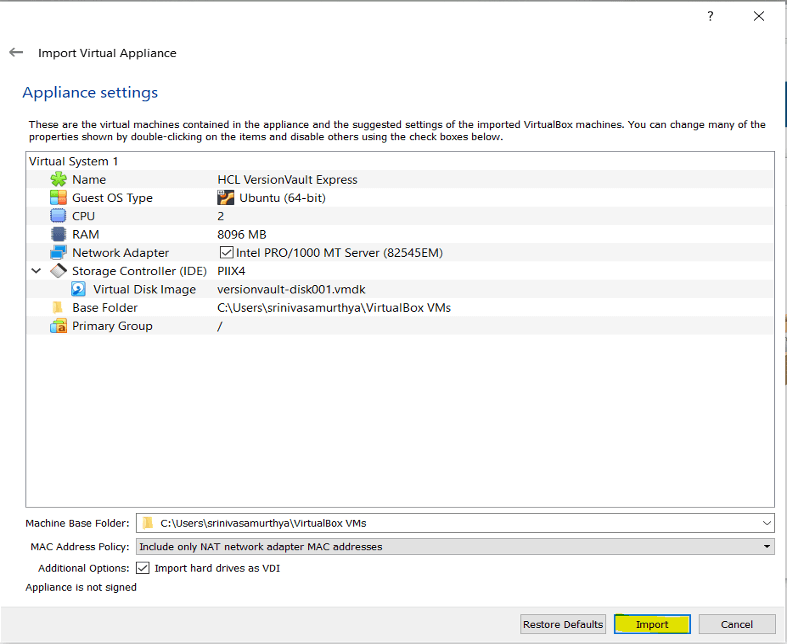
Task: Click folder icon in Machine Base Folder field
Action: click(148, 523)
